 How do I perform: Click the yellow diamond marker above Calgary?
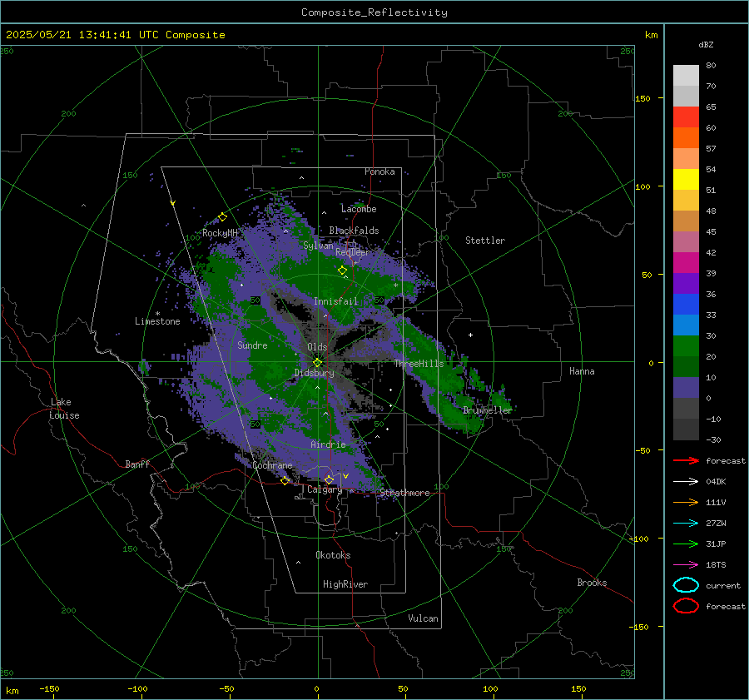coord(329,479)
